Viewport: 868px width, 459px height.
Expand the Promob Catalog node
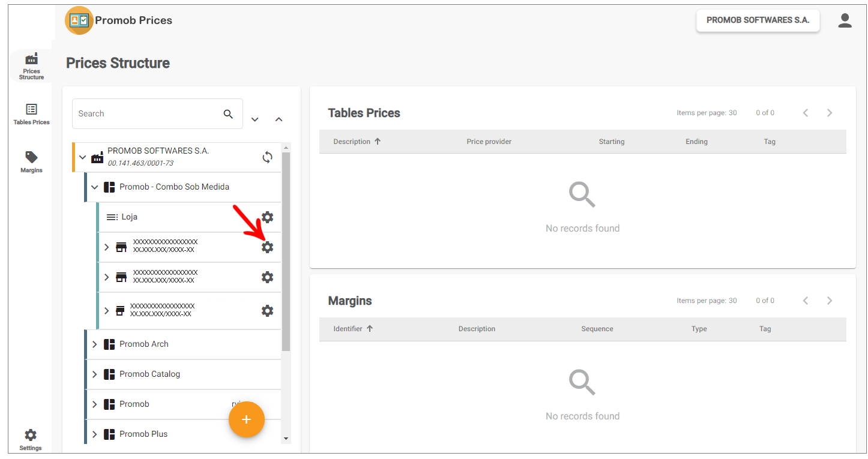coord(94,374)
